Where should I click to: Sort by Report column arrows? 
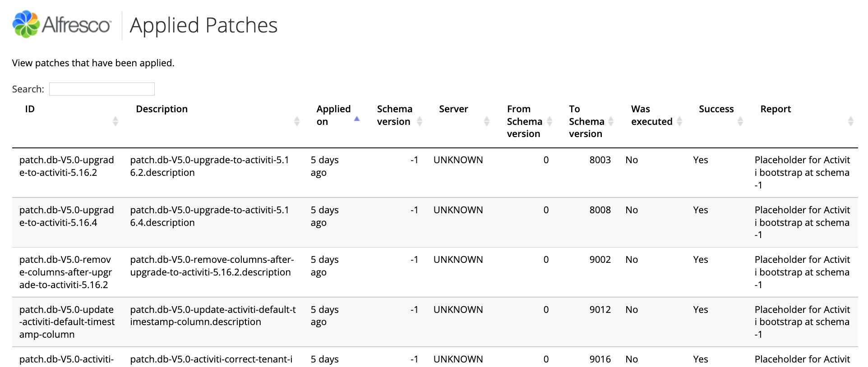(851, 121)
